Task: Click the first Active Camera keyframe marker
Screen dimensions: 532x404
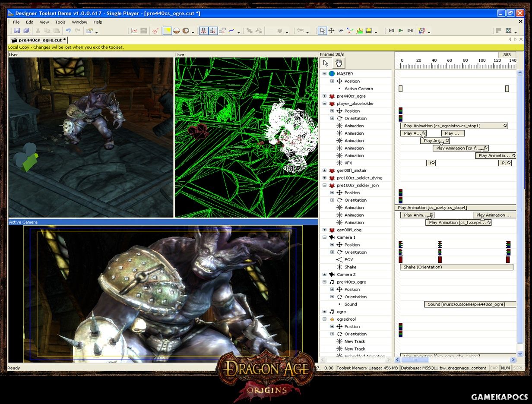Action: tap(401, 88)
